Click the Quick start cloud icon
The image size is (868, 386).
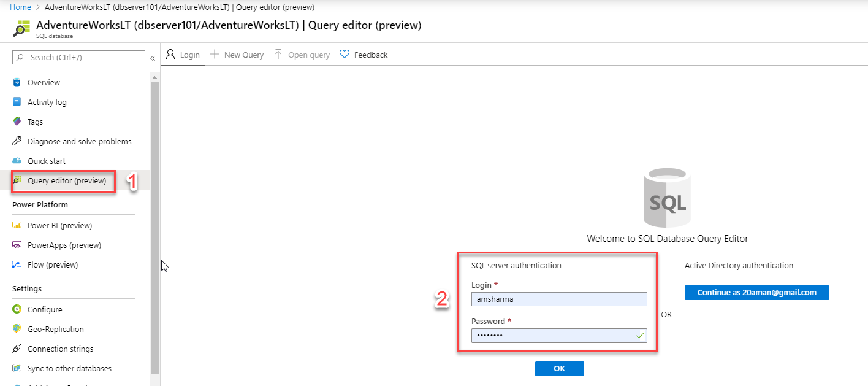[x=17, y=161]
